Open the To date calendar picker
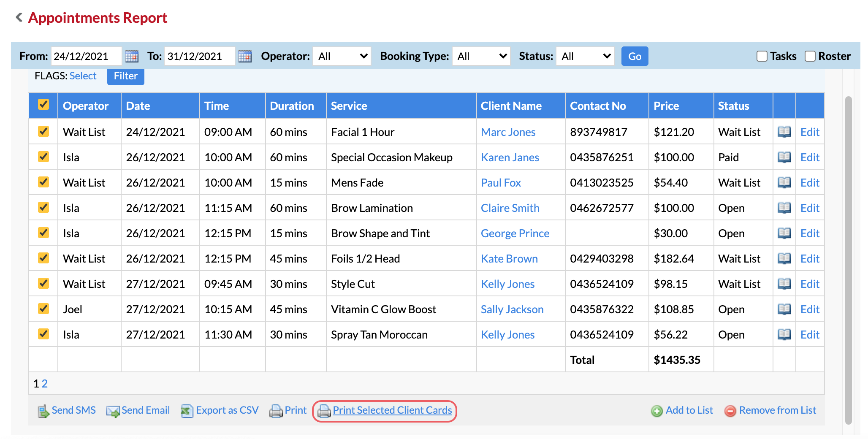This screenshot has width=868, height=439. tap(245, 56)
